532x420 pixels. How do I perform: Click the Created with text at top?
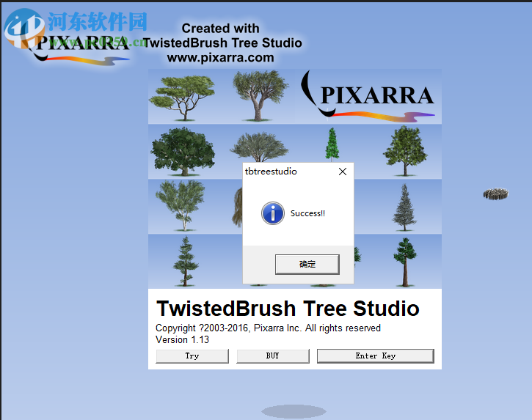[x=221, y=29]
